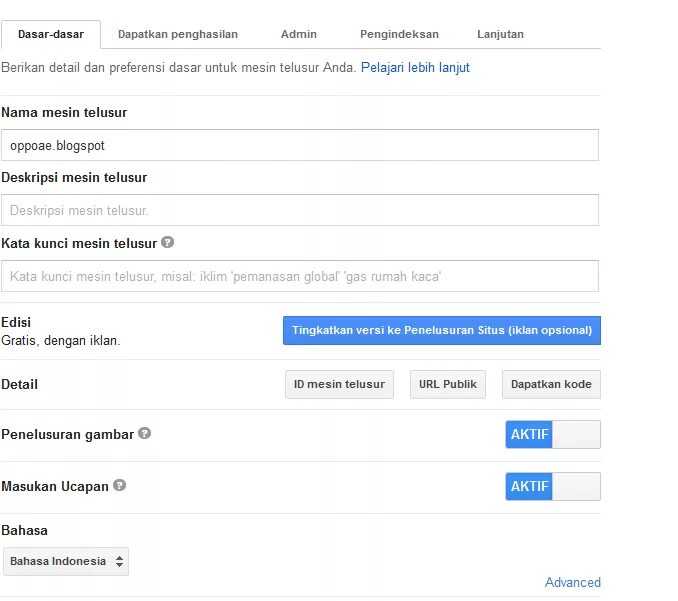Screen dimensions: 678x601
Task: Open the Lanjutan tab
Action: (500, 34)
